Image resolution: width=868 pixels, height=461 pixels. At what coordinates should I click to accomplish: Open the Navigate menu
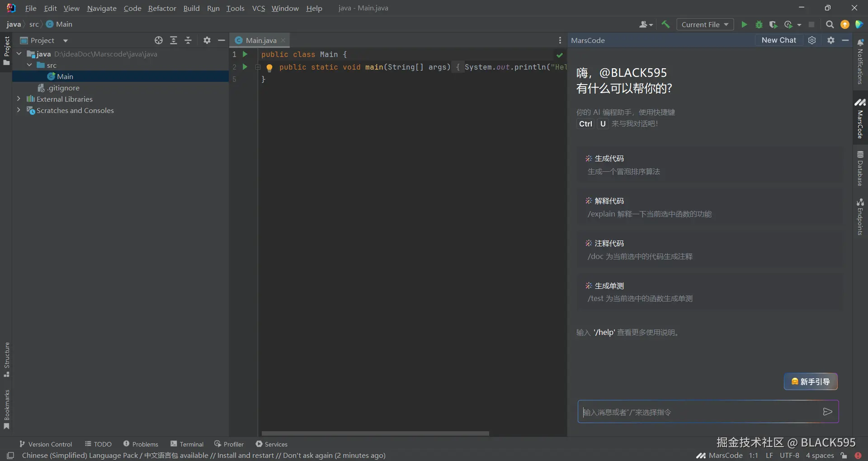pos(102,8)
